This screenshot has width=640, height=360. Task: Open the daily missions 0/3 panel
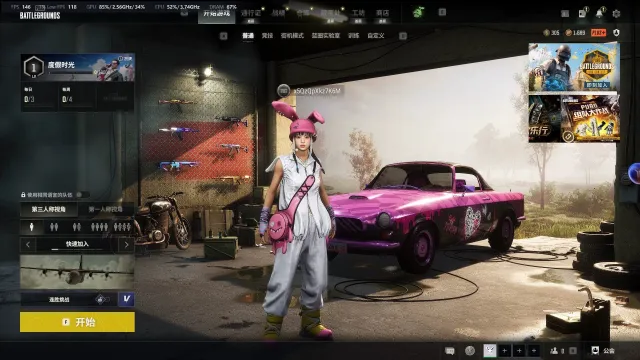39,96
